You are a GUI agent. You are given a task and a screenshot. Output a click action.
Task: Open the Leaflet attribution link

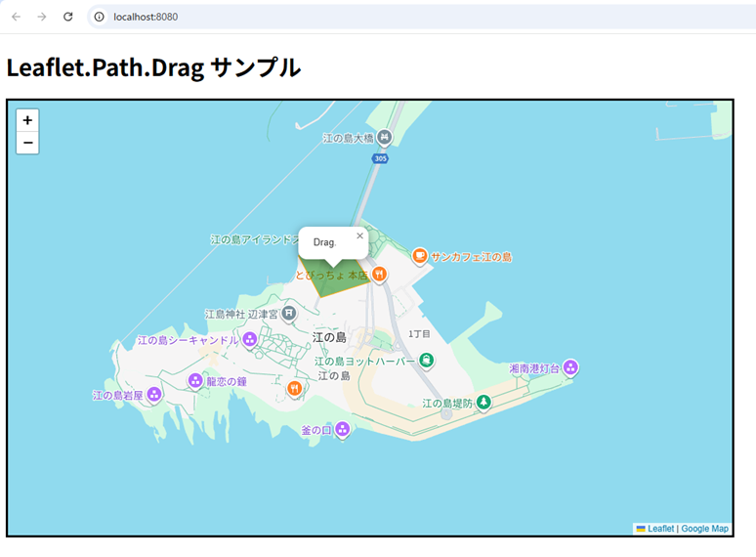[660, 529]
